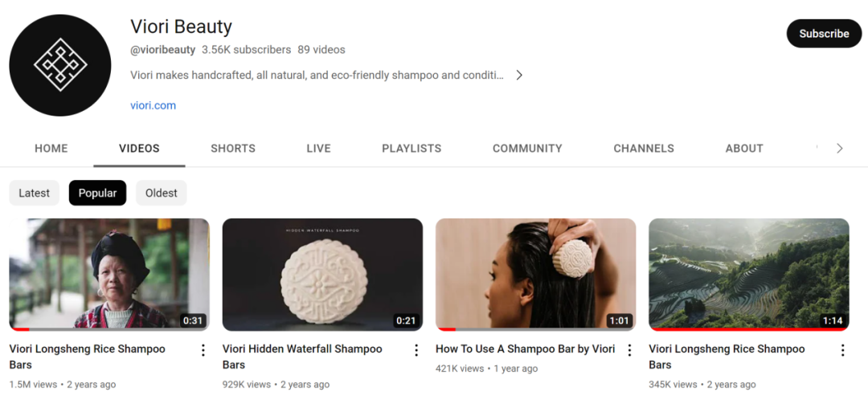This screenshot has width=868, height=412.
Task: Open three-dot menu for How To Use video
Action: pos(629,350)
